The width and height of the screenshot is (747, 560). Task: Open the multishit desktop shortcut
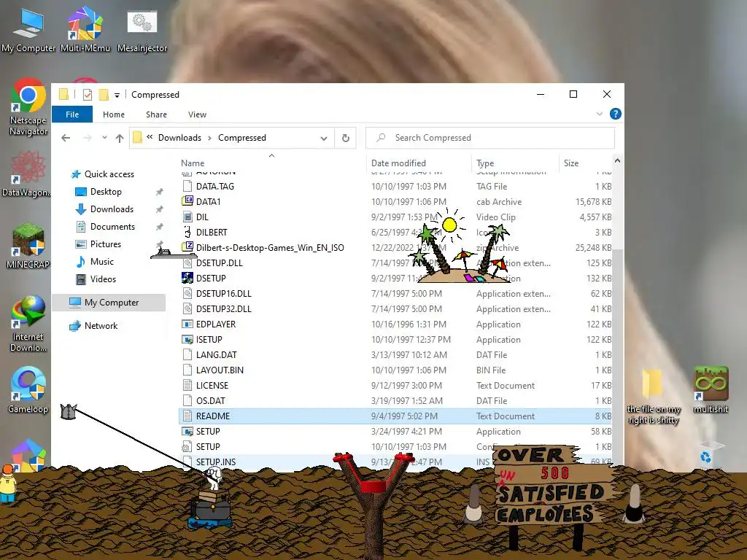tap(711, 389)
